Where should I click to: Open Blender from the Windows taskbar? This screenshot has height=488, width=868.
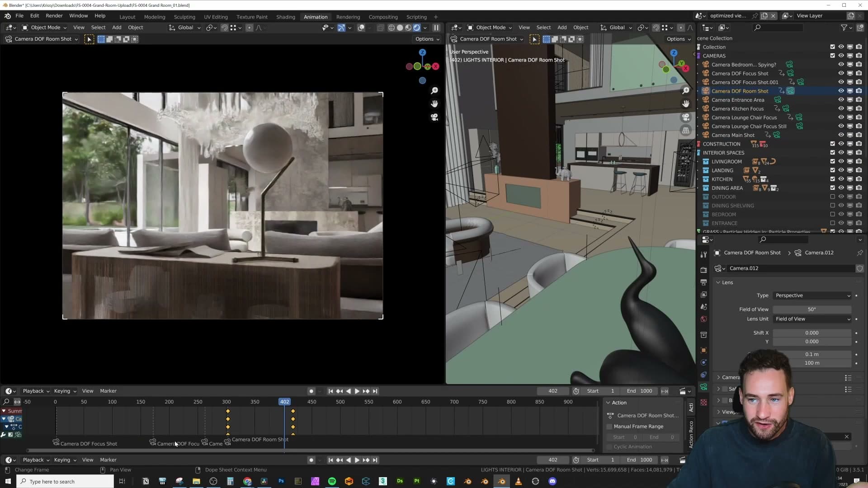click(501, 481)
